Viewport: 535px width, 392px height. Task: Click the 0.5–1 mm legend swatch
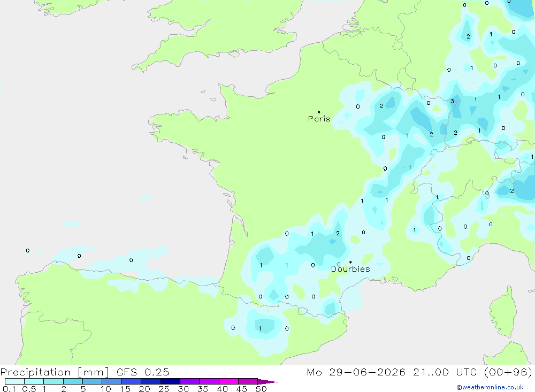pos(34,381)
